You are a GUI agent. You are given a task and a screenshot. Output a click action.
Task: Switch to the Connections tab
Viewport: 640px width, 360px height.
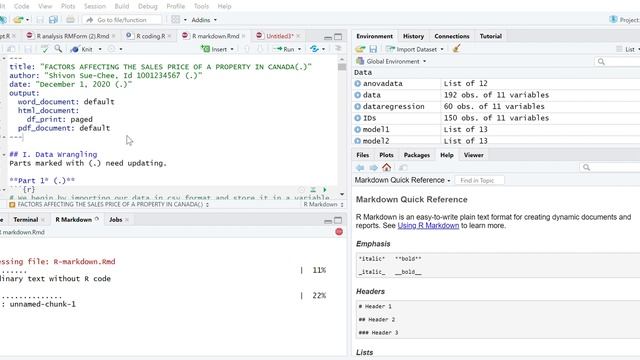[452, 36]
